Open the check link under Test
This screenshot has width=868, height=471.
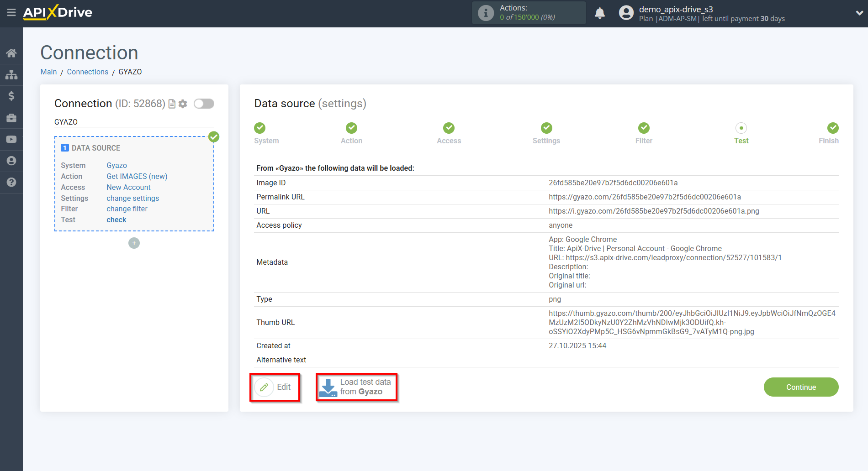click(x=116, y=220)
